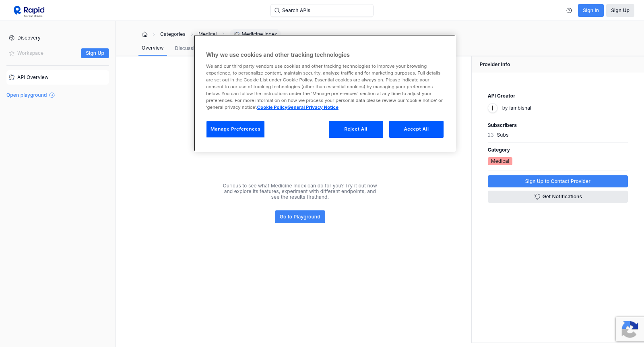644x347 pixels.
Task: Click the Discovery compass icon
Action: pos(12,38)
